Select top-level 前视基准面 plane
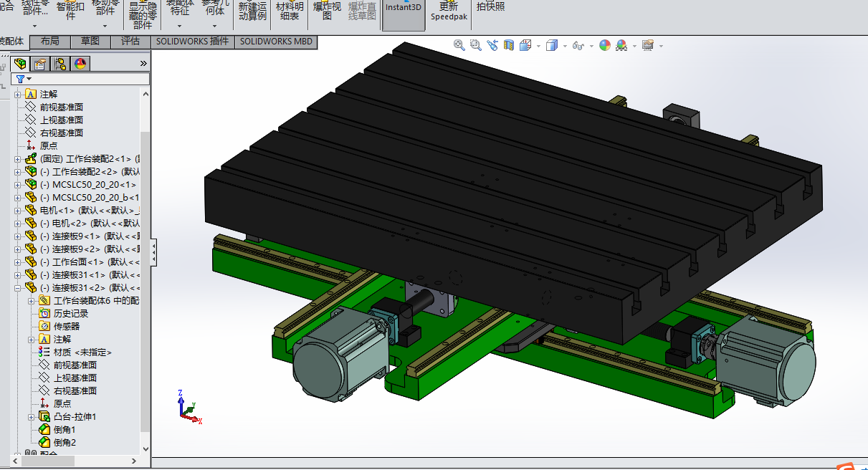The height and width of the screenshot is (470, 868). click(x=61, y=107)
